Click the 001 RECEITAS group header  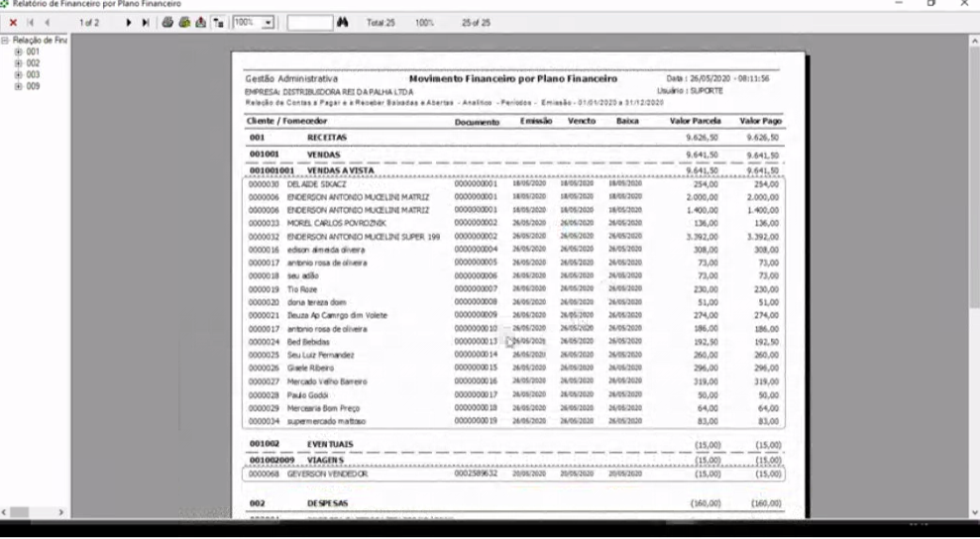(x=513, y=138)
